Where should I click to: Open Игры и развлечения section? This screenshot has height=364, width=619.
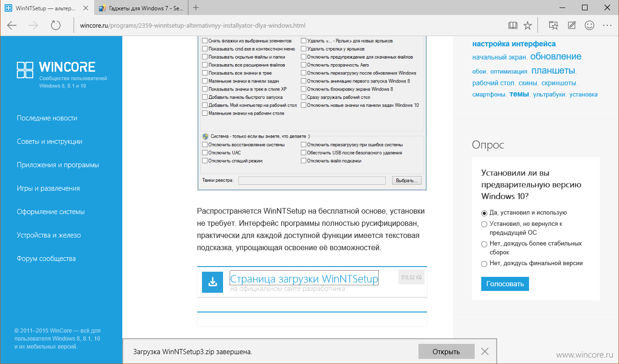tap(48, 188)
